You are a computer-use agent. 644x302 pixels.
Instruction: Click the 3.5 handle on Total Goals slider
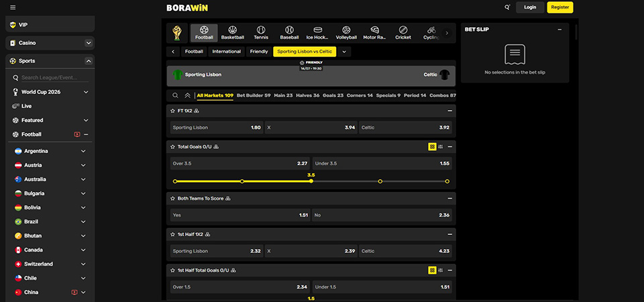click(x=311, y=181)
